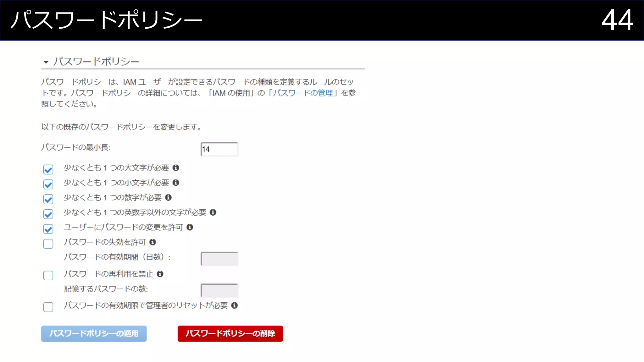Click info icon beside パスワードの再利用を禁止
The image size is (644, 362).
click(x=160, y=274)
